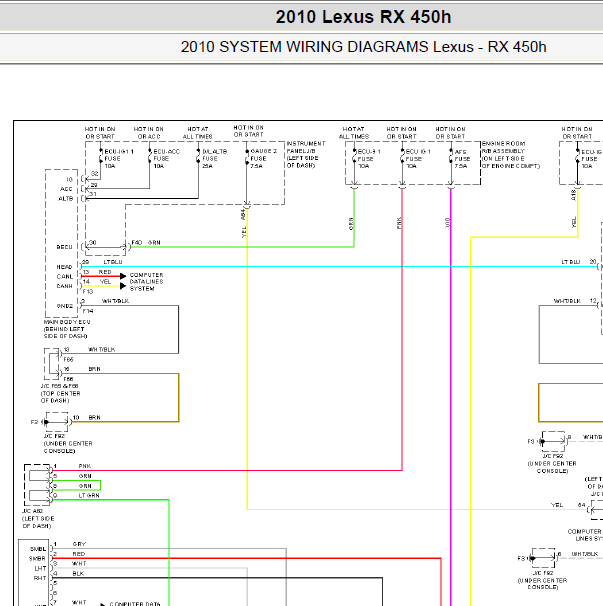Click the BLK wire label at RHT pin
Screen dimensions: 603x606
[x=78, y=574]
